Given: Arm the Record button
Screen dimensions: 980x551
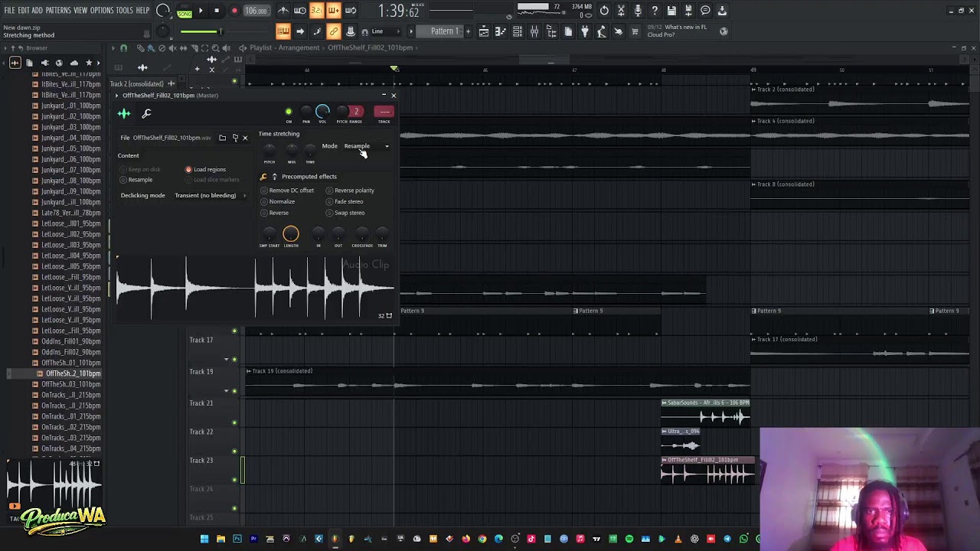Looking at the screenshot, I should pyautogui.click(x=234, y=11).
